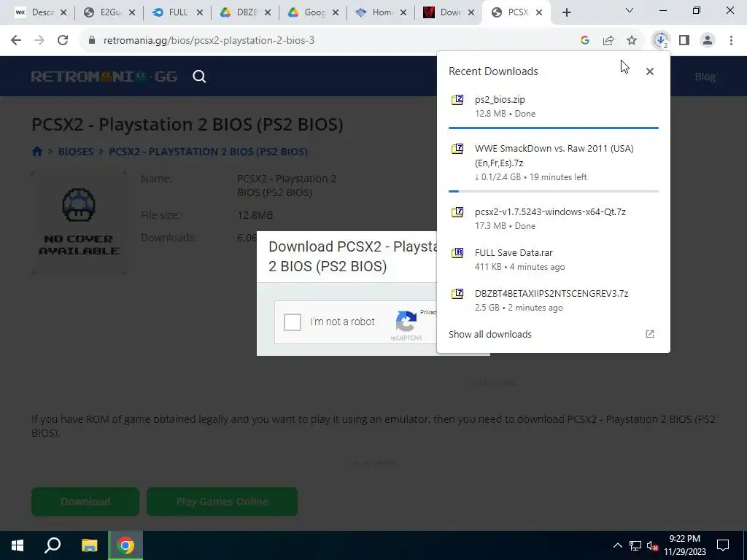This screenshot has width=747, height=560.
Task: Expand the tab search chevron
Action: (630, 10)
